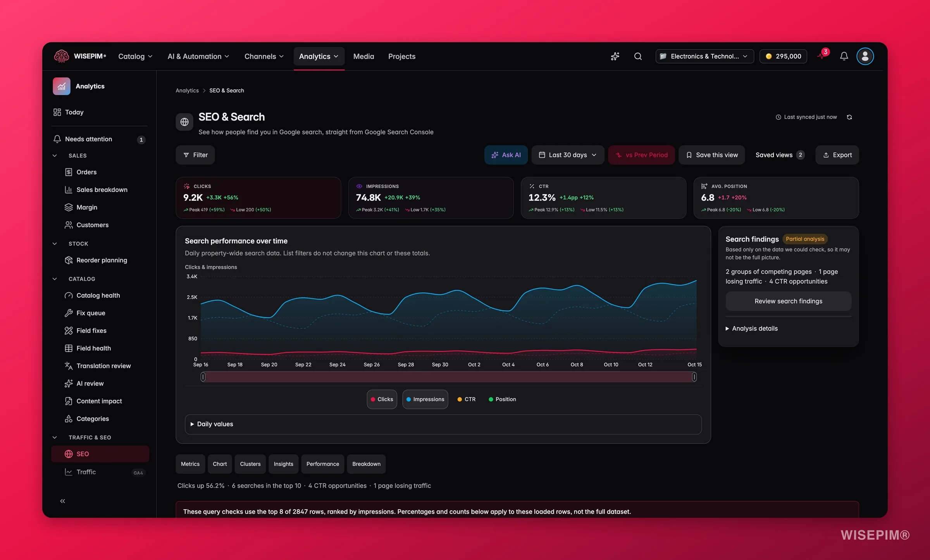Screen dimensions: 930x560
Task: Toggle vs Prev Period comparison
Action: coord(641,155)
